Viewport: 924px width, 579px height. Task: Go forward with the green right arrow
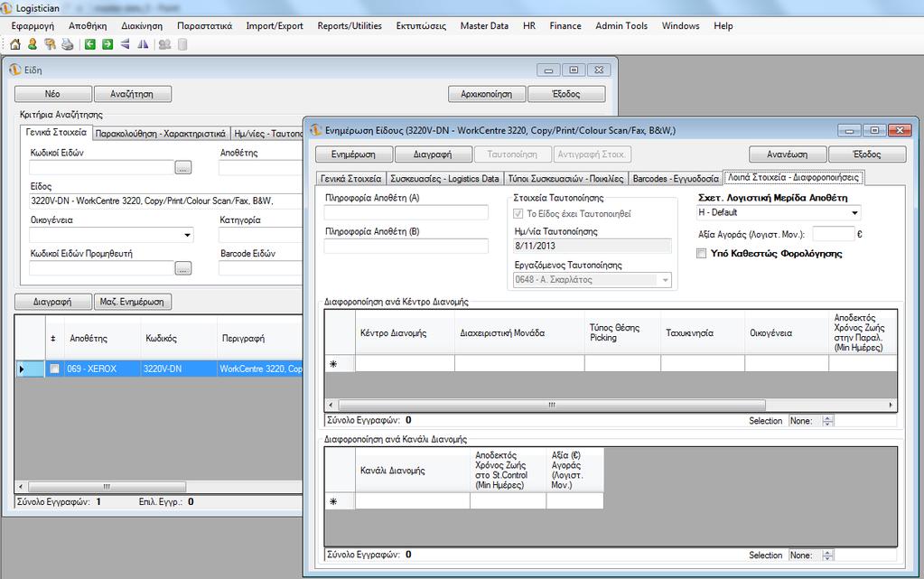click(107, 44)
